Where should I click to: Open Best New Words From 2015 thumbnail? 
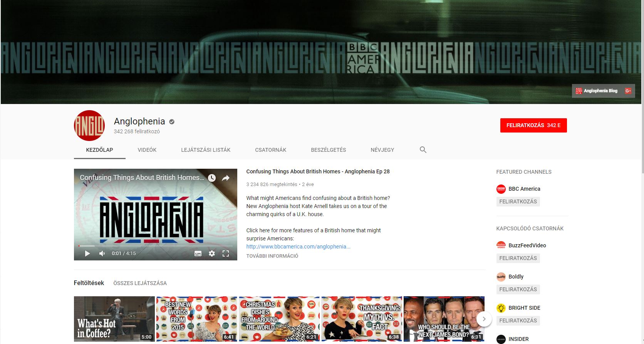click(197, 319)
